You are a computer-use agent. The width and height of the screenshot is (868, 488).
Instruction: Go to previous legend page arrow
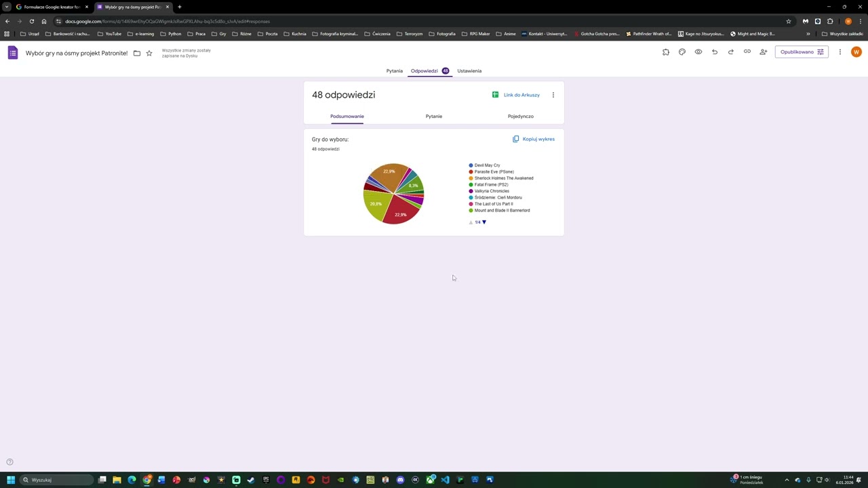pos(471,222)
